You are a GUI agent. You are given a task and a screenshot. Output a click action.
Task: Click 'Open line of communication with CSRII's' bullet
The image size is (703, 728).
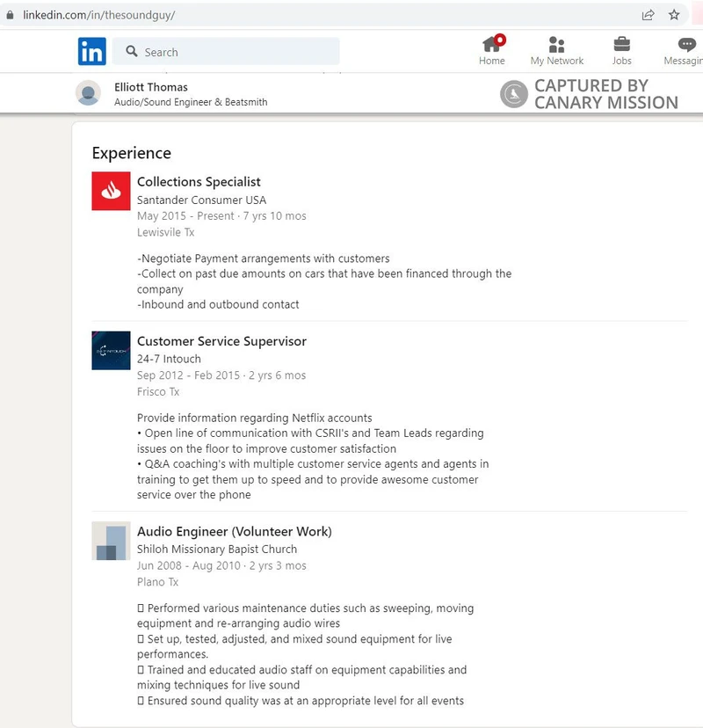(310, 441)
